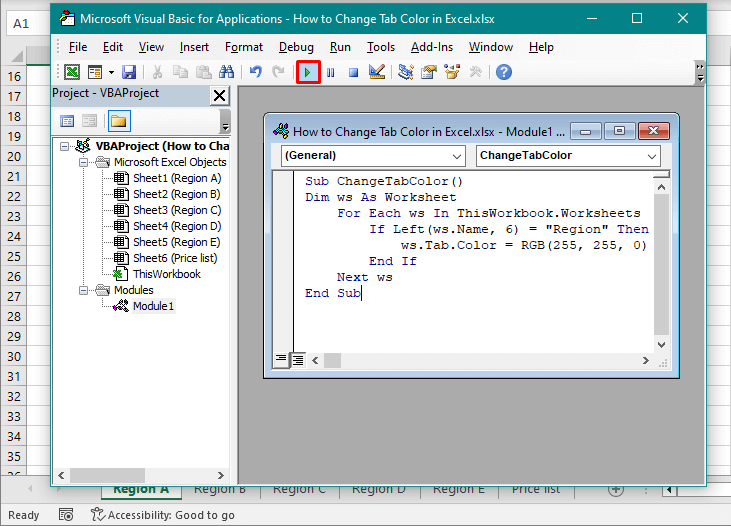This screenshot has height=526, width=731.
Task: Click the Run Sub green play button
Action: (308, 72)
